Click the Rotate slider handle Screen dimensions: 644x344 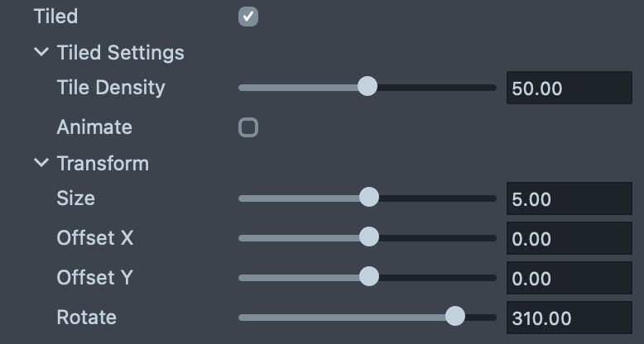[454, 317]
